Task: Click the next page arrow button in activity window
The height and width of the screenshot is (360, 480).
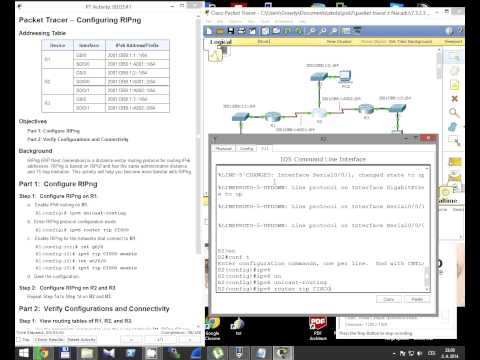Action: 190,340
